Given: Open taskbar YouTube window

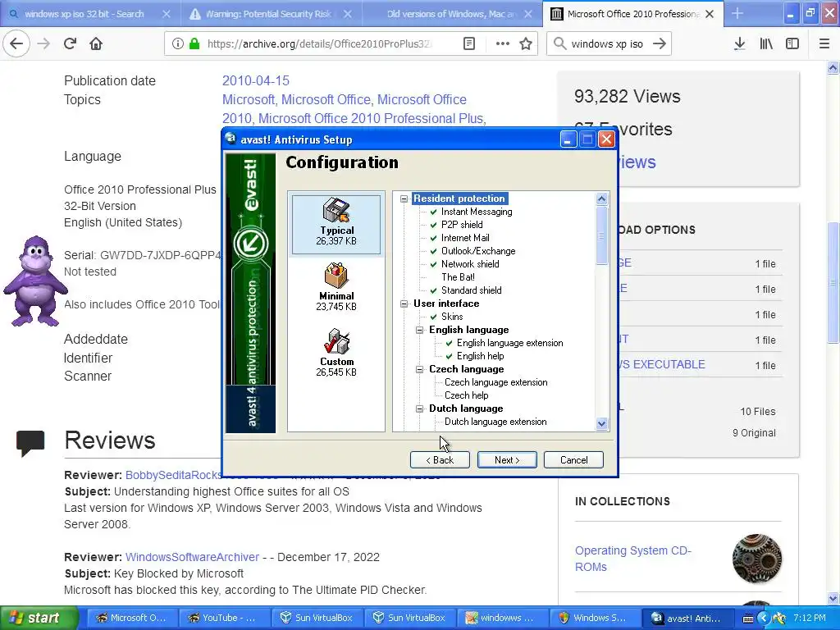Looking at the screenshot, I should tap(225, 619).
